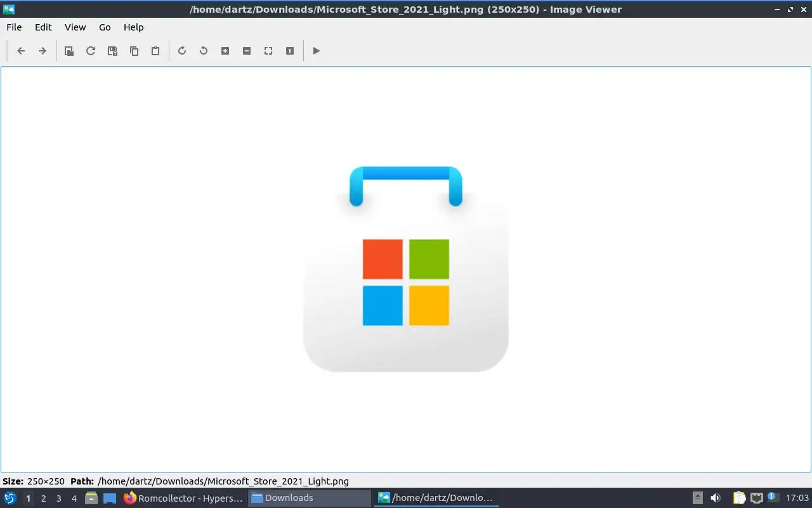
Task: Go to the previous image
Action: click(21, 51)
